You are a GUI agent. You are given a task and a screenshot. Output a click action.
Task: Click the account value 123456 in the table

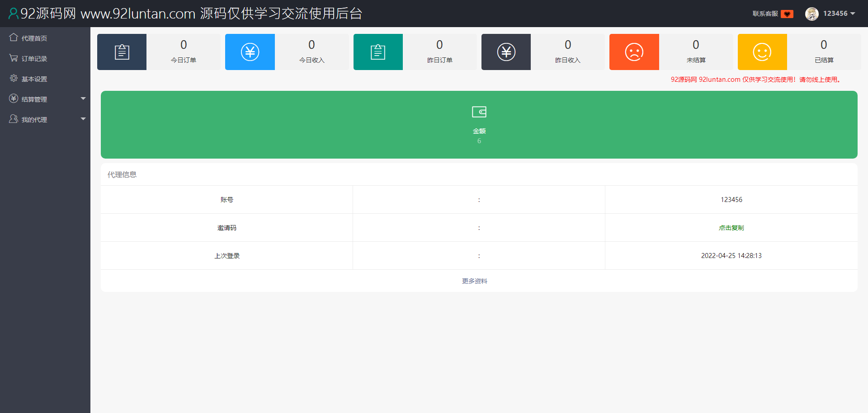(731, 200)
